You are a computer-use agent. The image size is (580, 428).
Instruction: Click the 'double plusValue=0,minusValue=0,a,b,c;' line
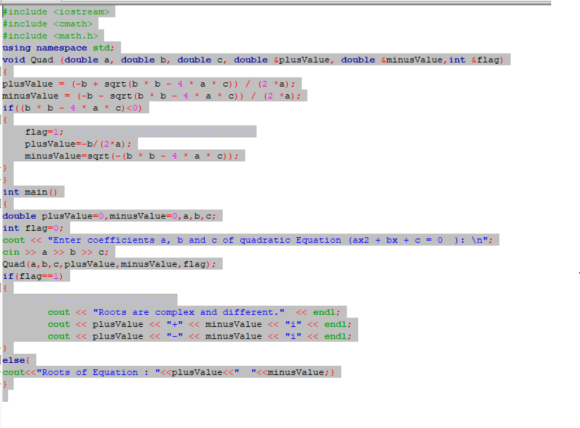[110, 216]
